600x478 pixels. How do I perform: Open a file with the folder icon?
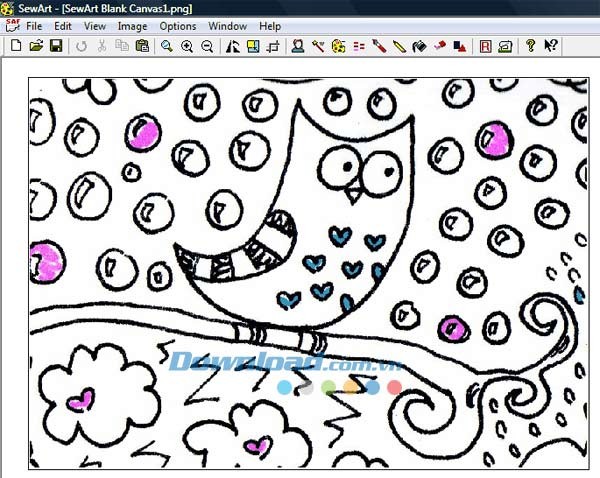[36, 46]
